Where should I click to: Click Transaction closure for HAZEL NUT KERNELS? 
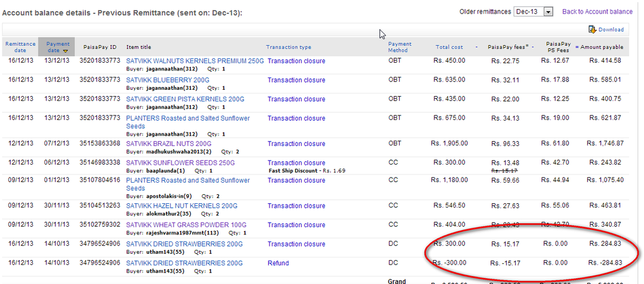click(296, 206)
